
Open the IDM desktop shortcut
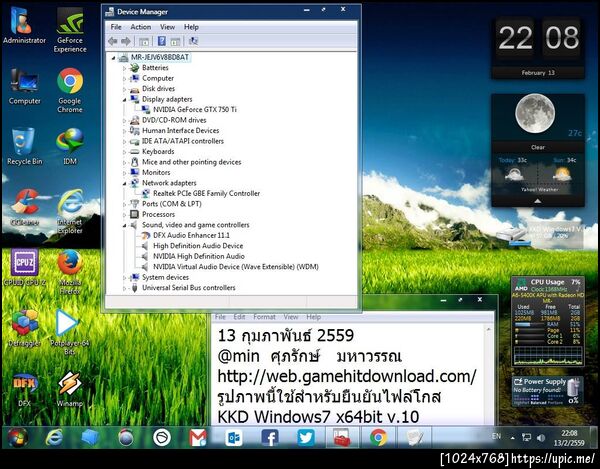tap(70, 147)
